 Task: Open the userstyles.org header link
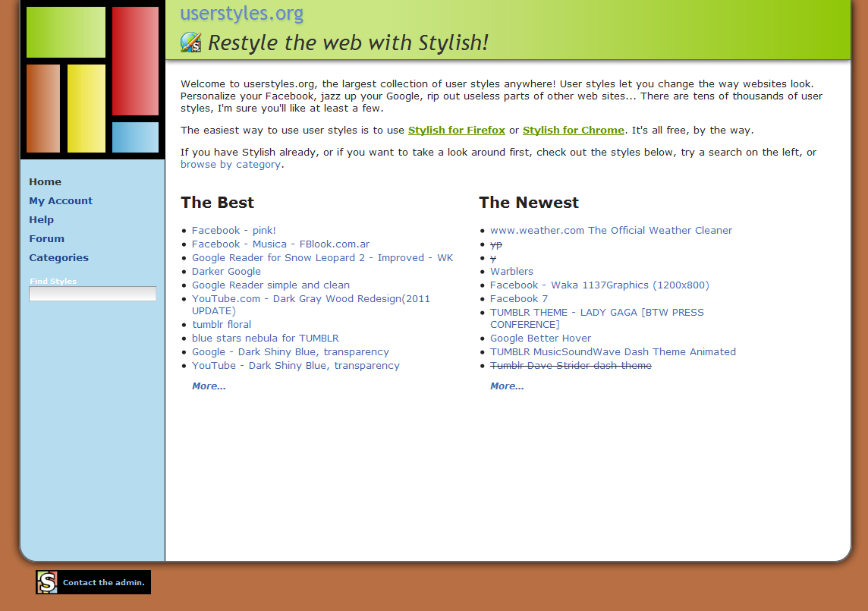click(242, 14)
